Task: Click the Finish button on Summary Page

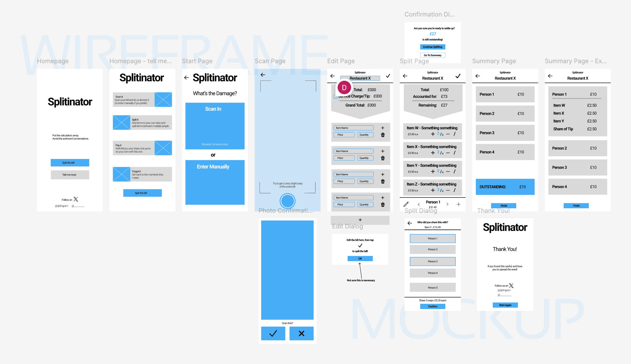Action: pos(504,205)
